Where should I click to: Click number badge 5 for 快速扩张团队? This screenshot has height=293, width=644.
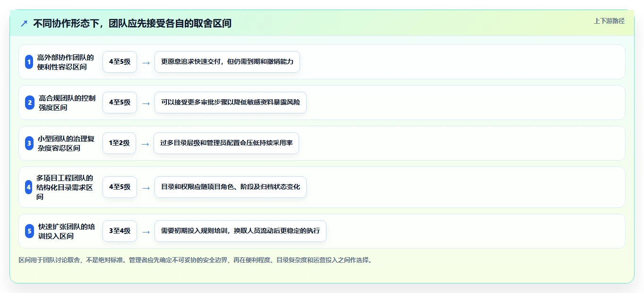(30, 231)
